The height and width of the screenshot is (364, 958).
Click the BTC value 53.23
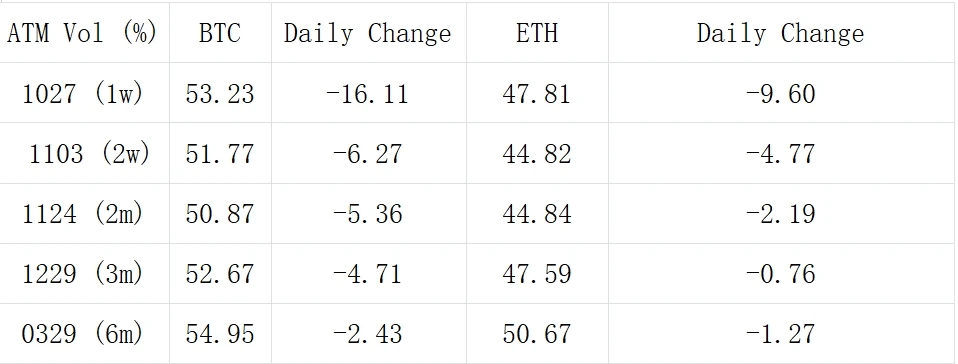pos(220,93)
